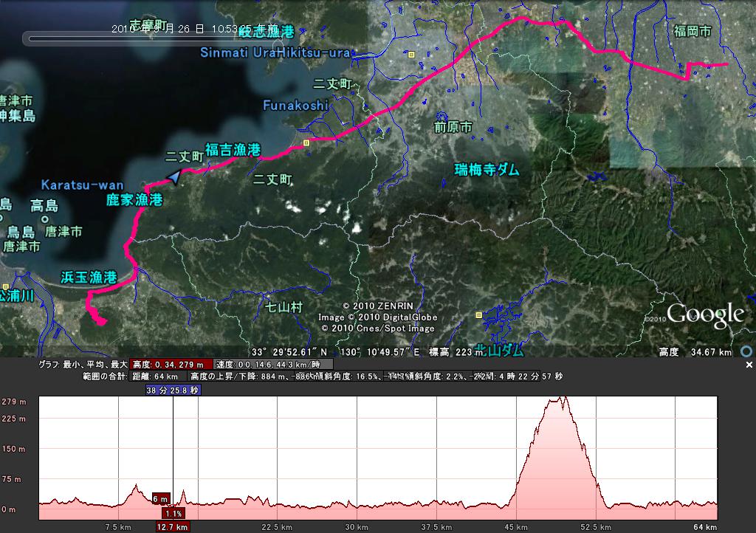Click the 標高 223 m elevation readout
The width and height of the screenshot is (756, 533).
pyautogui.click(x=456, y=352)
